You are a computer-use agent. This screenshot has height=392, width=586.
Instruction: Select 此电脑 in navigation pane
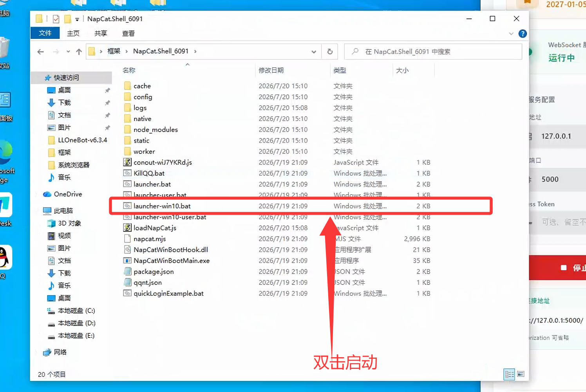[x=58, y=211]
